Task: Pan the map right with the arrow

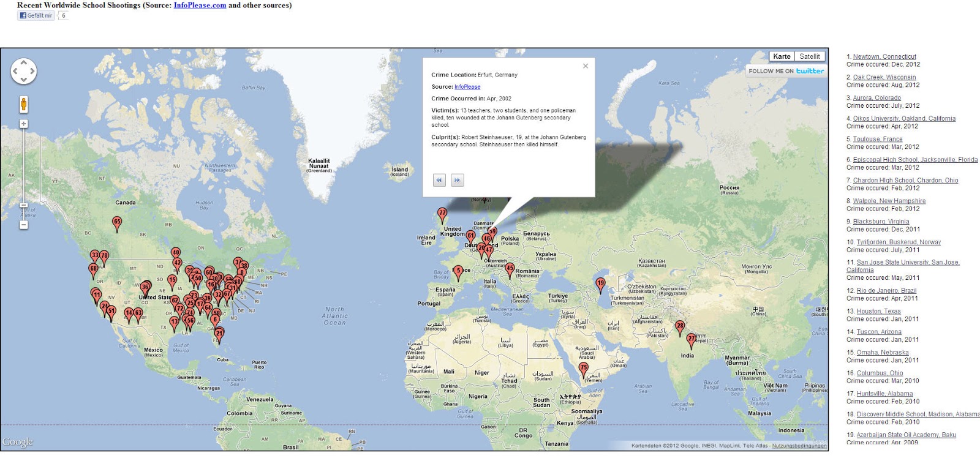Action: click(32, 72)
